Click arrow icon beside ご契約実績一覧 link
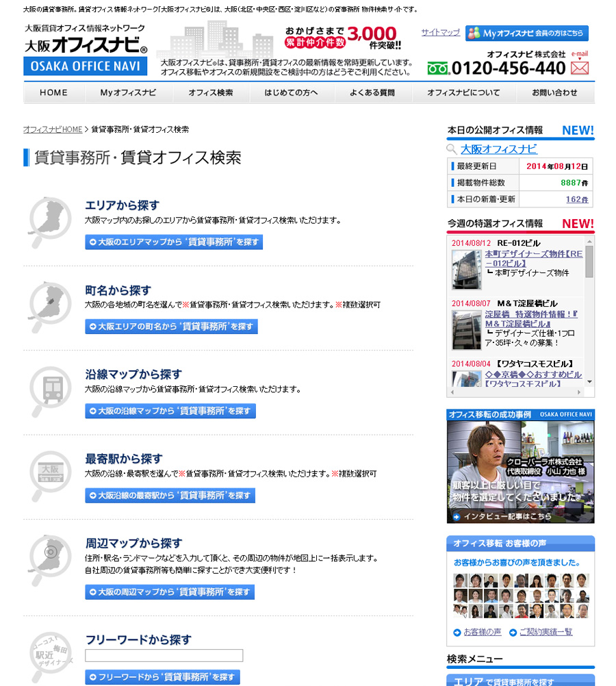 [513, 632]
